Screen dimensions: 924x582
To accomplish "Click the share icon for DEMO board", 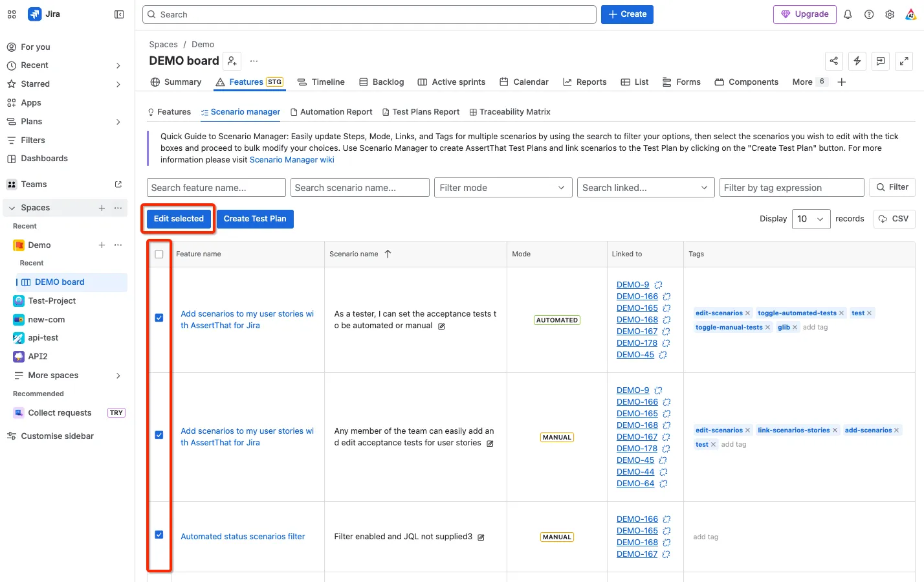I will (x=833, y=61).
